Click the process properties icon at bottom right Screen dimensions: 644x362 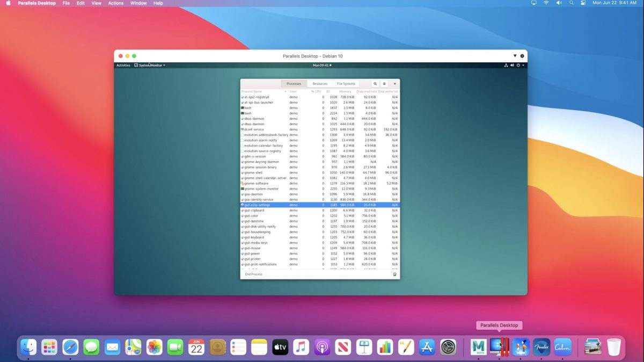[394, 274]
